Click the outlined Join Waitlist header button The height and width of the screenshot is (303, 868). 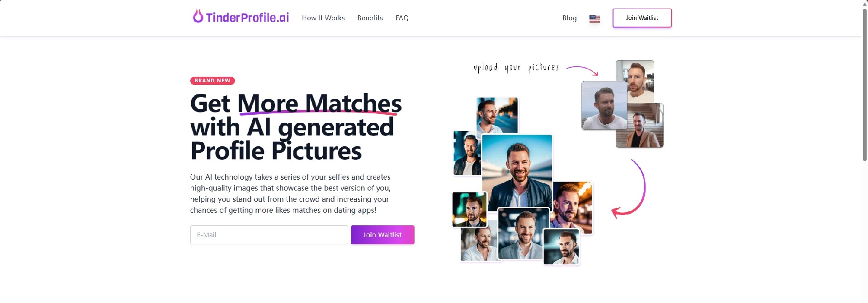(642, 18)
